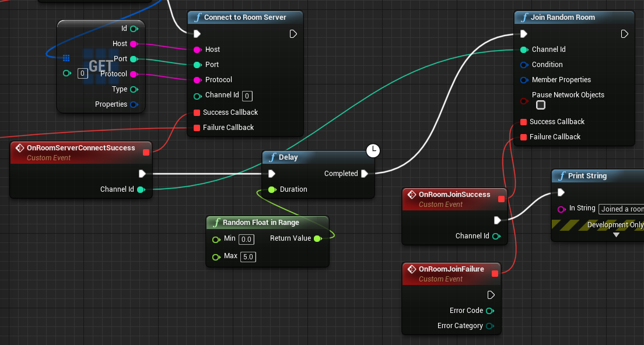Image resolution: width=644 pixels, height=345 pixels.
Task: Select Random Float in Range node title
Action: tap(261, 223)
